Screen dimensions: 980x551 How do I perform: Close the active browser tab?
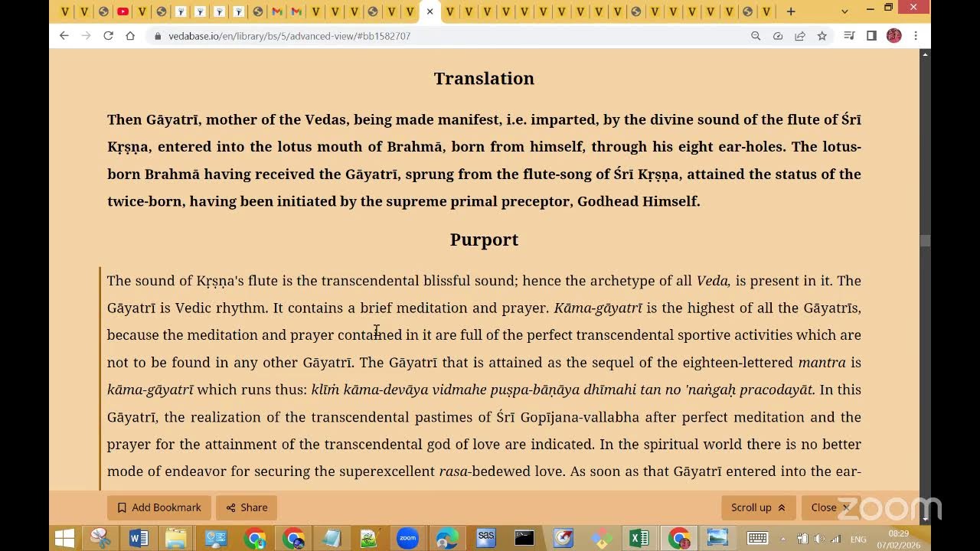430,11
